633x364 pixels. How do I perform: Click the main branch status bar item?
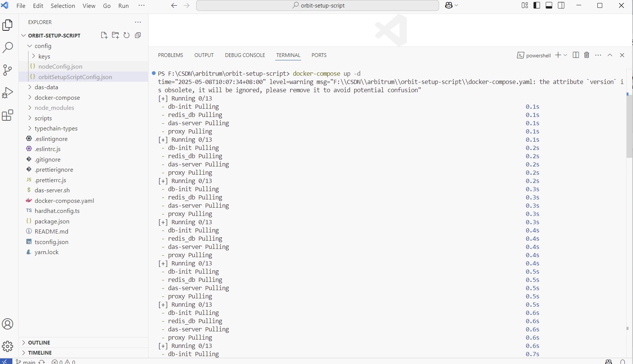25,361
